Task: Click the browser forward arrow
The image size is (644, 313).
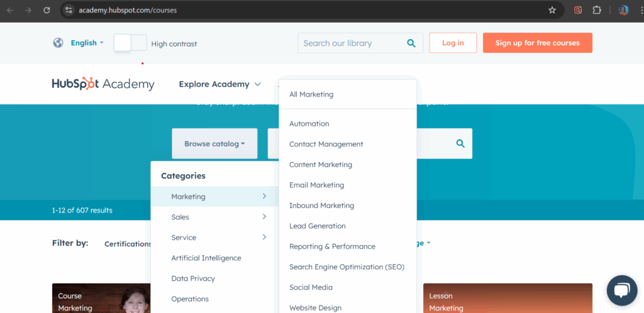Action: 28,10
